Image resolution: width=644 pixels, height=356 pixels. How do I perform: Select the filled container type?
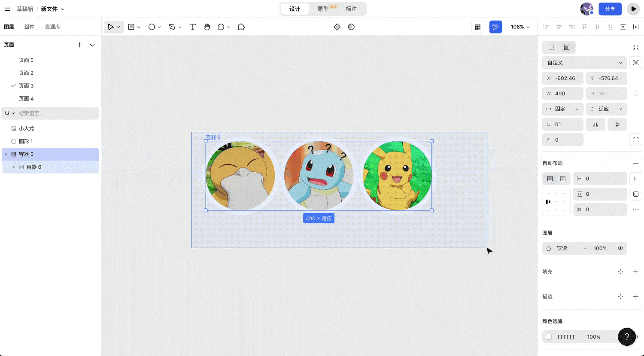pos(567,47)
